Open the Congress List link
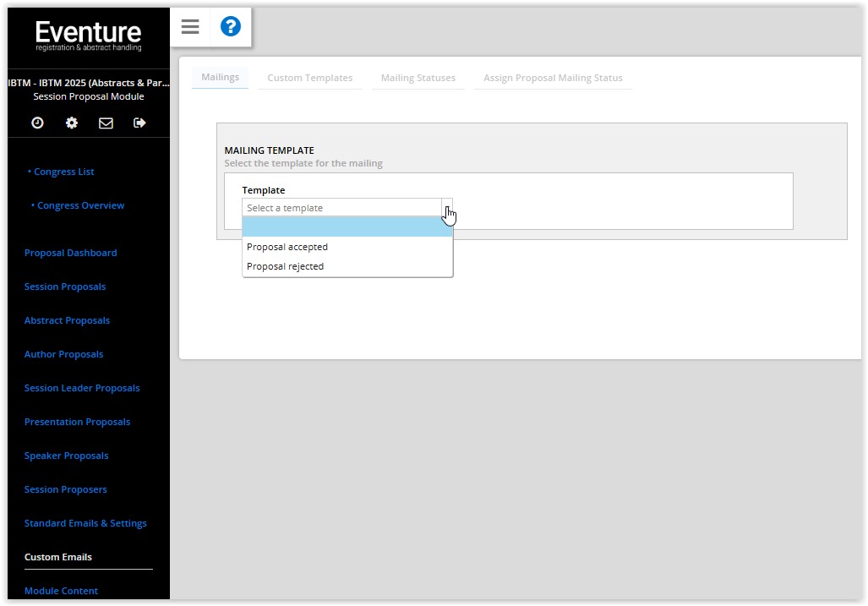868x606 pixels. coord(64,172)
